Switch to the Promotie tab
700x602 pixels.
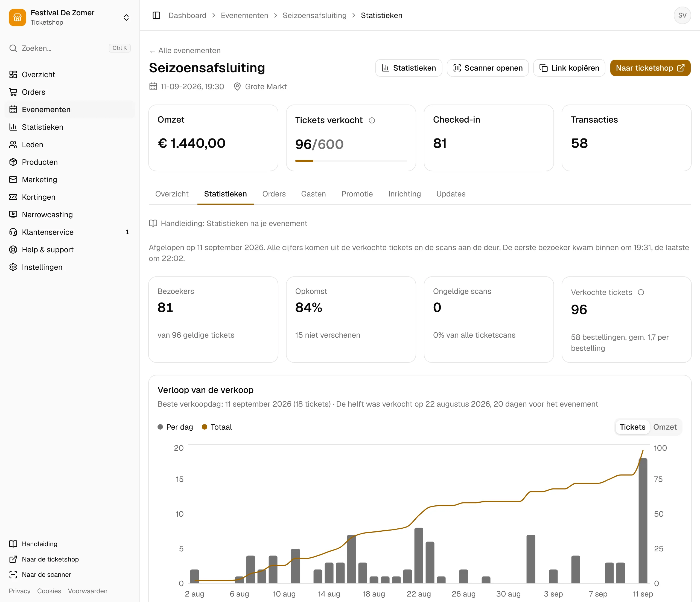click(357, 194)
